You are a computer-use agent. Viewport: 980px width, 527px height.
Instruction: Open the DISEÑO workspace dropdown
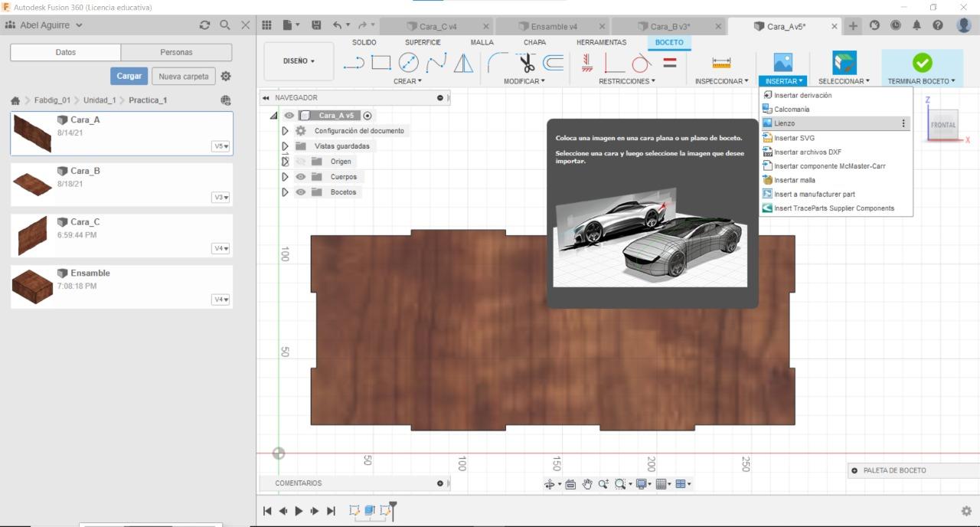pos(299,61)
